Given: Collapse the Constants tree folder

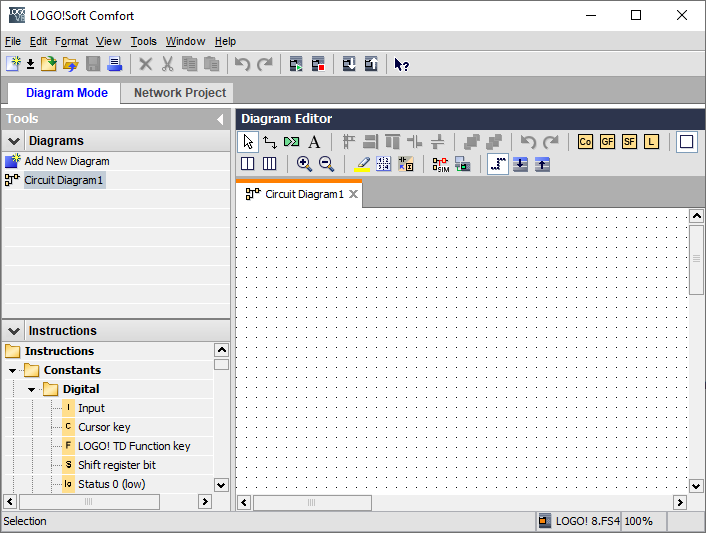Looking at the screenshot, I should click(x=13, y=370).
